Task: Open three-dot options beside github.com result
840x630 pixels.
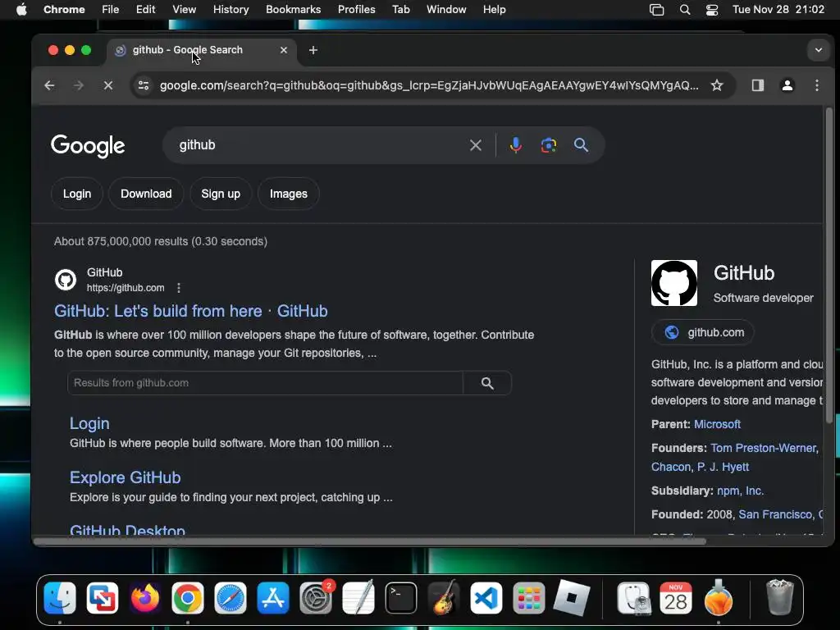Action: [178, 288]
